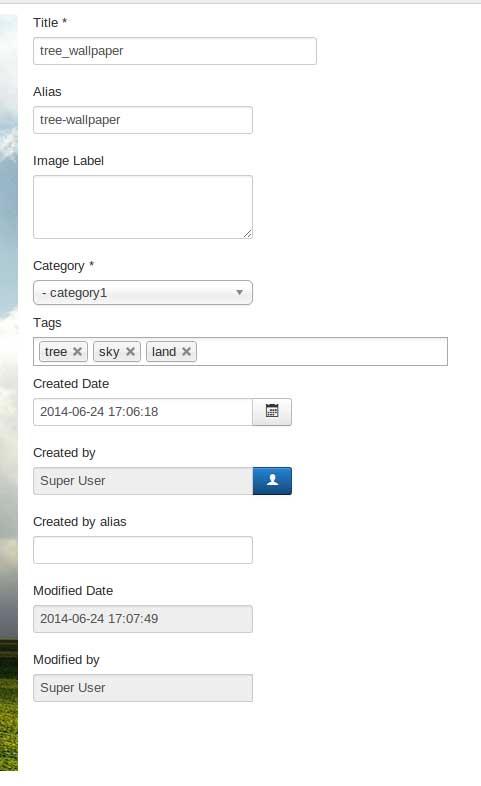Click the empty area of the Tags field
481x786 pixels.
[x=321, y=351]
